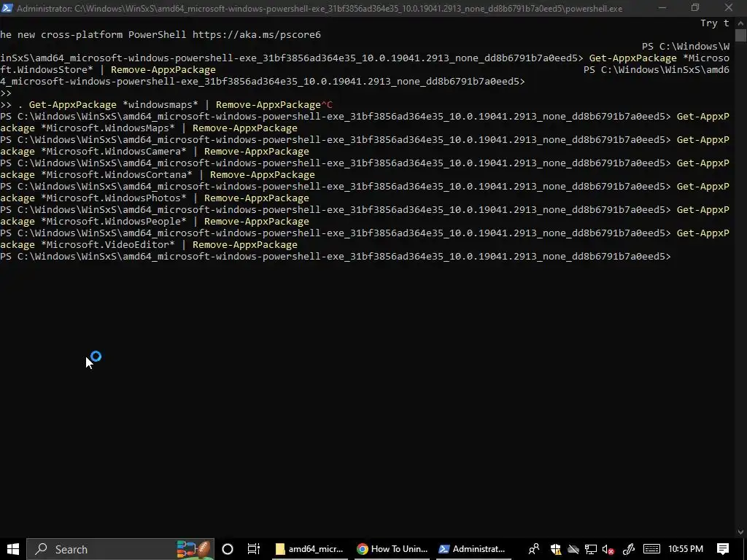This screenshot has width=747, height=560.
Task: Select Administrator PowerShell taskbar button
Action: pos(473,549)
